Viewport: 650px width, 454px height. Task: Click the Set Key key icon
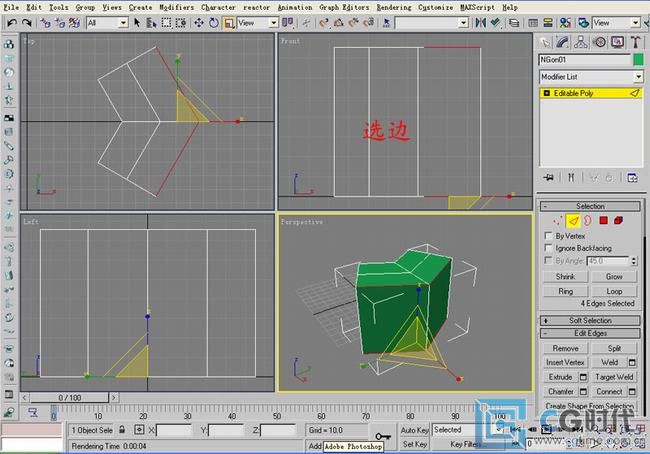click(383, 436)
